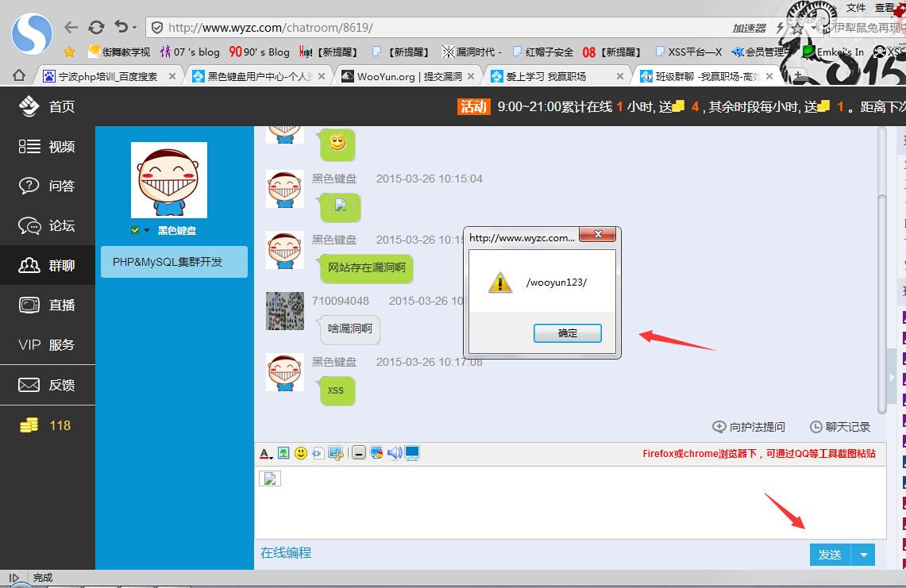Click inside the chat message input box
This screenshot has width=906, height=588.
(x=570, y=502)
